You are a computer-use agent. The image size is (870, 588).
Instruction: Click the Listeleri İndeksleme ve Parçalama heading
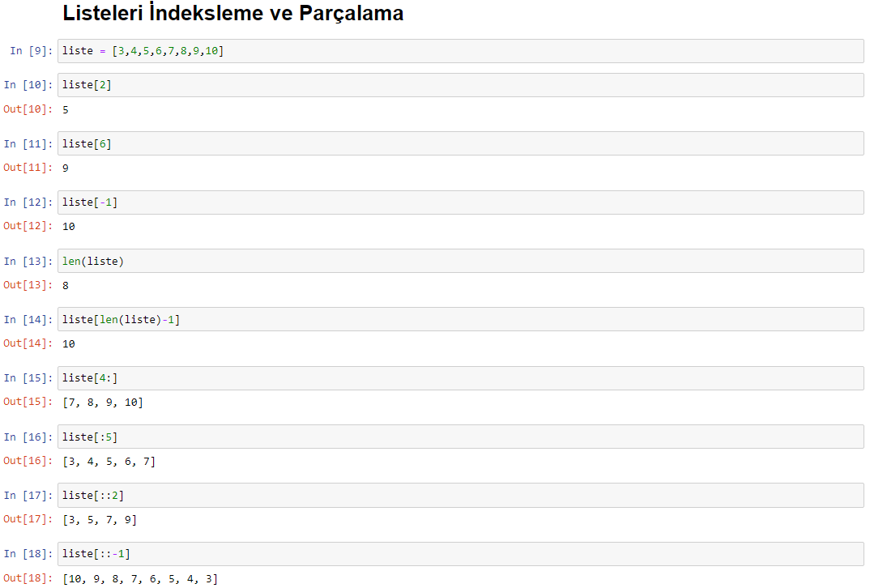[233, 13]
